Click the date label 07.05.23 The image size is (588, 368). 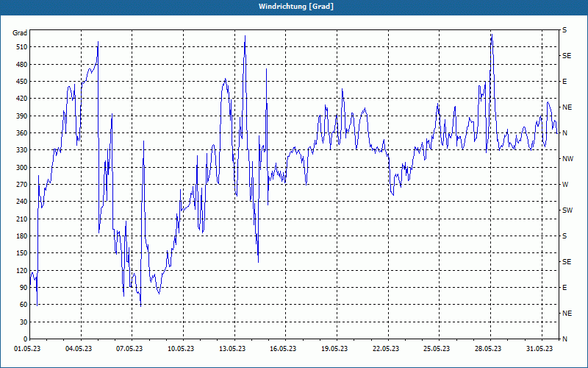pyautogui.click(x=130, y=349)
